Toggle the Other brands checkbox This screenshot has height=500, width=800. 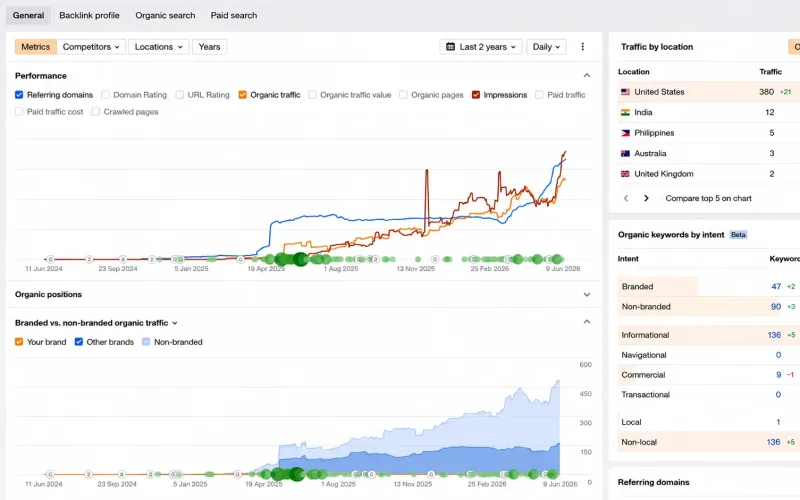(x=79, y=342)
